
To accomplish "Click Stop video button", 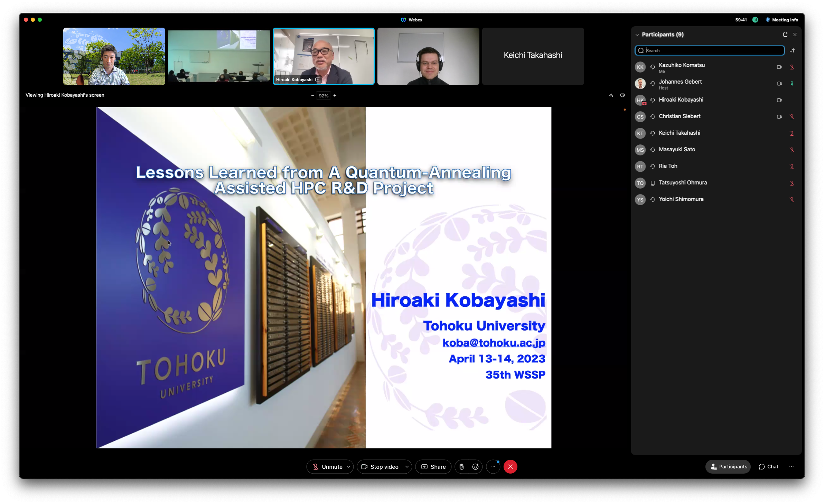I will click(x=380, y=467).
